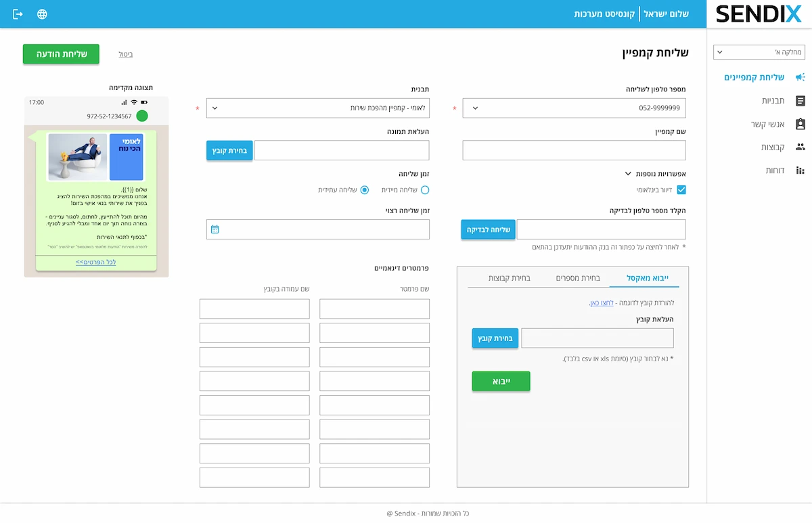Switch to the בחירת מספרים tab
This screenshot has width=812, height=523.
click(x=577, y=278)
